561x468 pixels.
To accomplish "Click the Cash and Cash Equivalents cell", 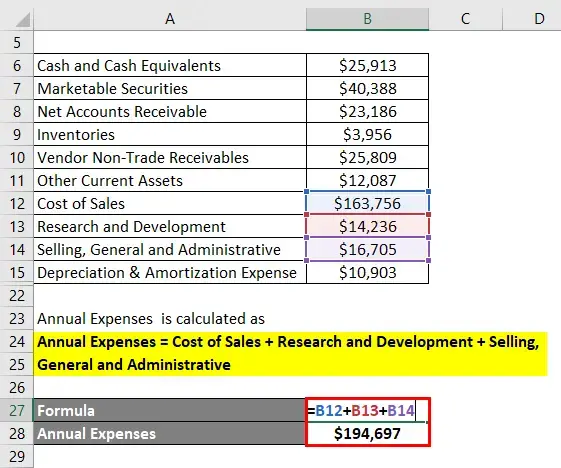I will click(170, 65).
